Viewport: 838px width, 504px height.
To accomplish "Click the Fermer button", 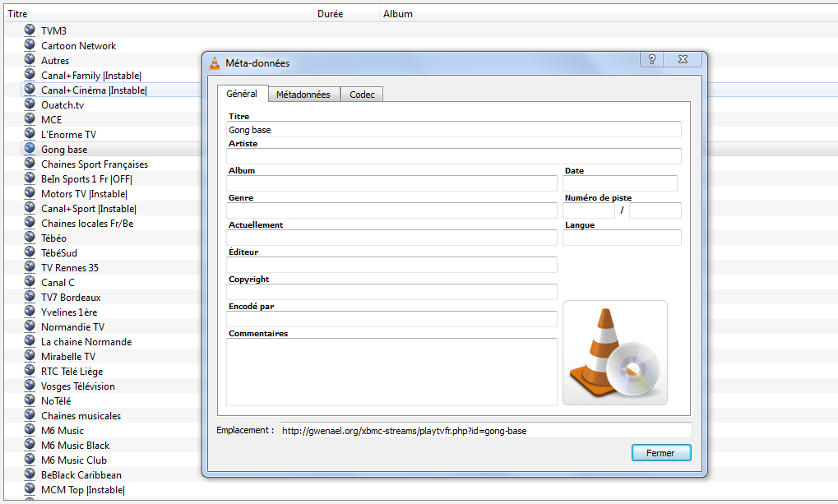I will coord(661,453).
